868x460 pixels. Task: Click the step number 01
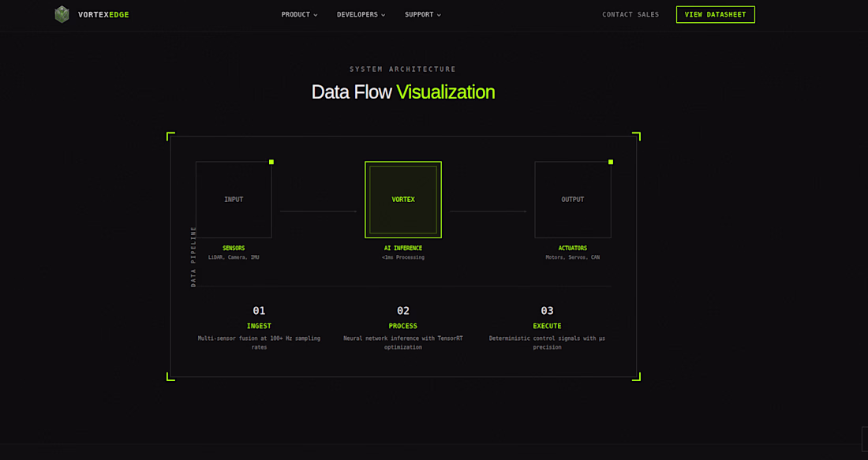click(x=259, y=311)
